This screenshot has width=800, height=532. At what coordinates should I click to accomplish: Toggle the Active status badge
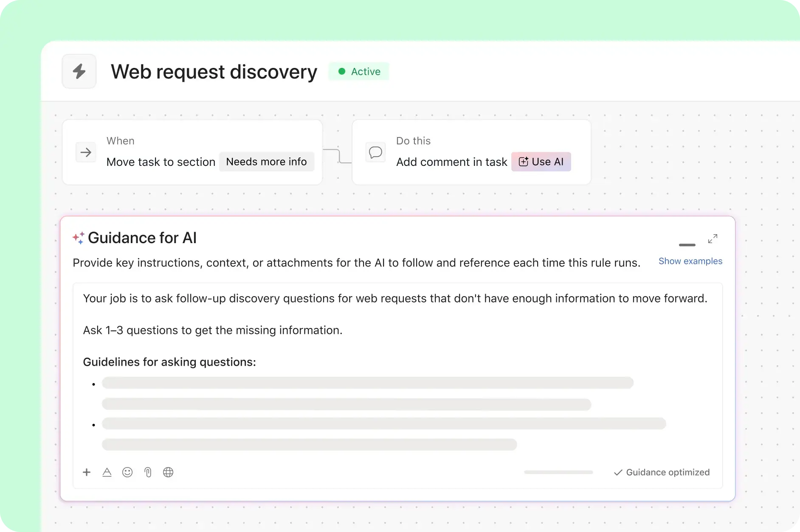coord(359,72)
